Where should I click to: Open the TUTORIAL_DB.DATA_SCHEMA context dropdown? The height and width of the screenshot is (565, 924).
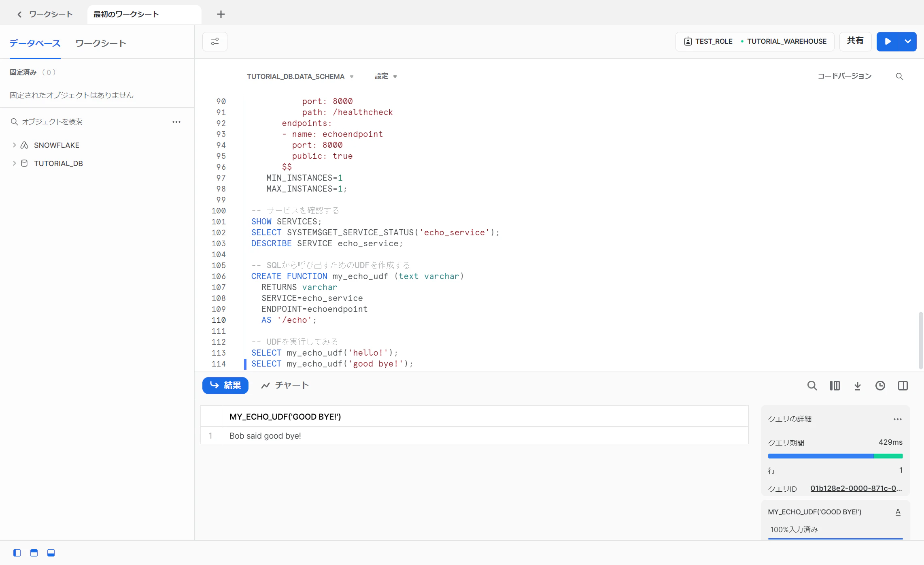click(x=300, y=77)
